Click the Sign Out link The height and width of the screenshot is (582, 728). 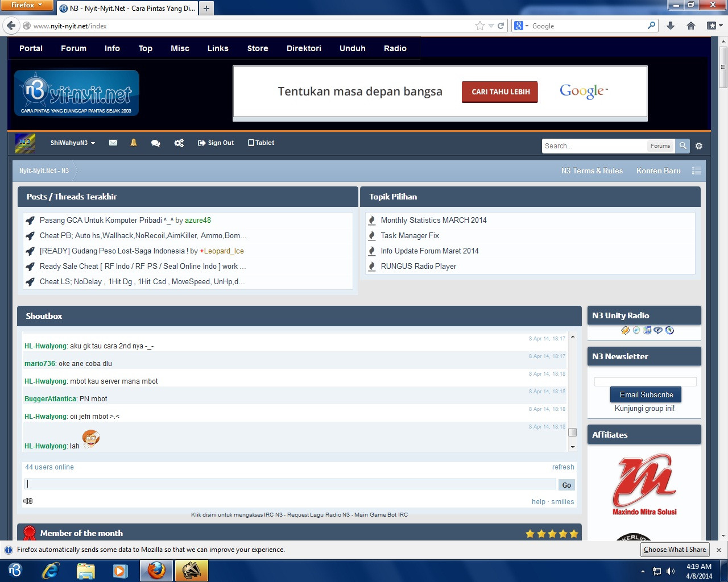[216, 143]
